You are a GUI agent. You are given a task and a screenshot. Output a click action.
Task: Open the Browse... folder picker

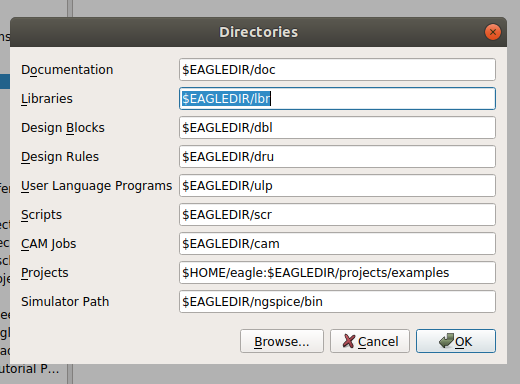282,341
